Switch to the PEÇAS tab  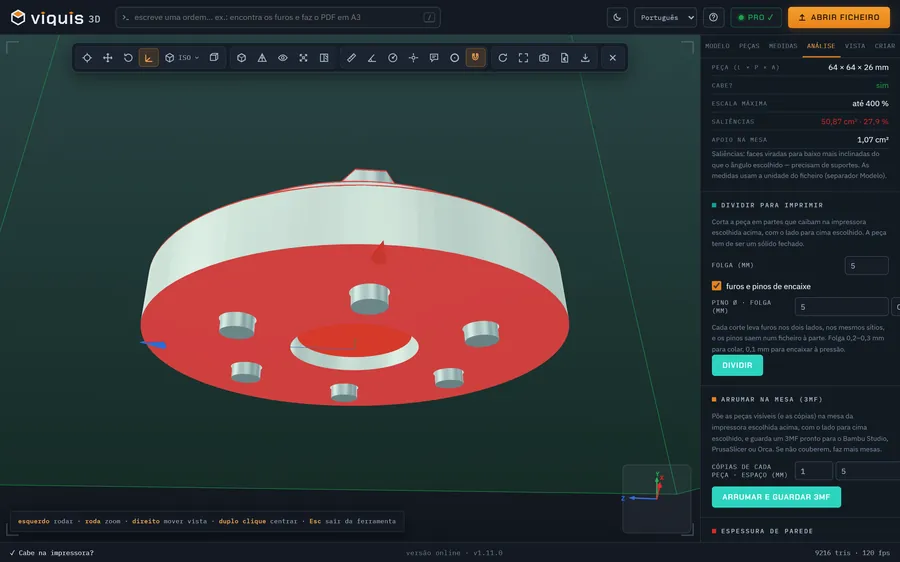[x=749, y=46]
